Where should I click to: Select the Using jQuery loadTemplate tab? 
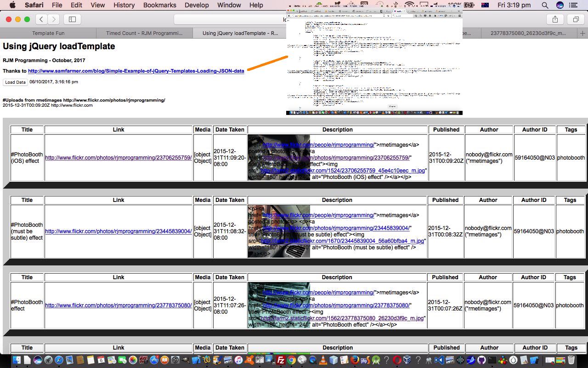(x=240, y=33)
